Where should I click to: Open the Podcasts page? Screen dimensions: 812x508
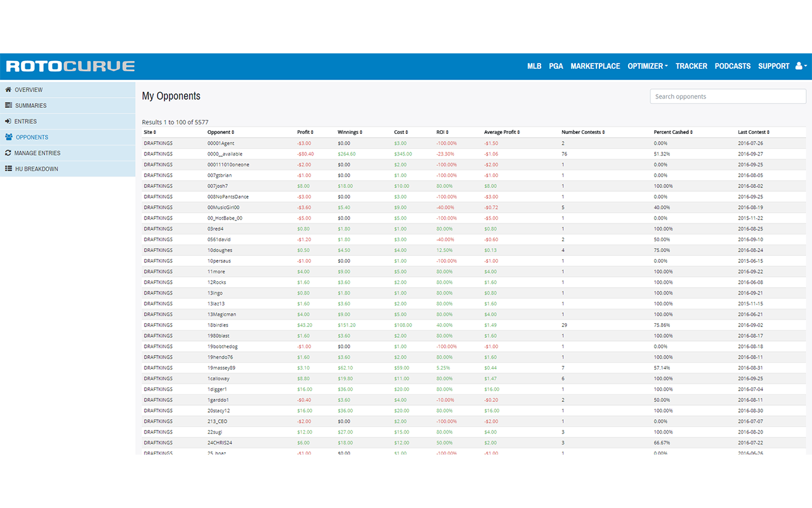point(733,66)
